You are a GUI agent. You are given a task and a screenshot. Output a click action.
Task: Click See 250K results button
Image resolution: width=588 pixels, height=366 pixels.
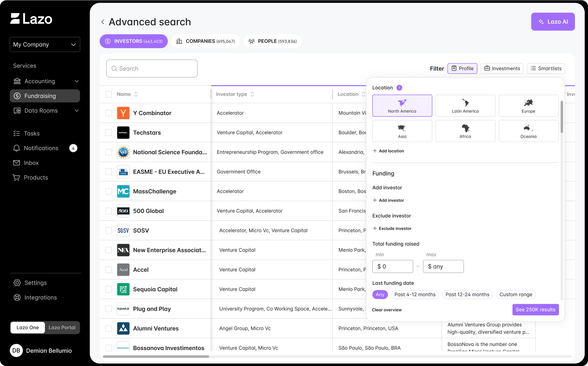point(535,310)
